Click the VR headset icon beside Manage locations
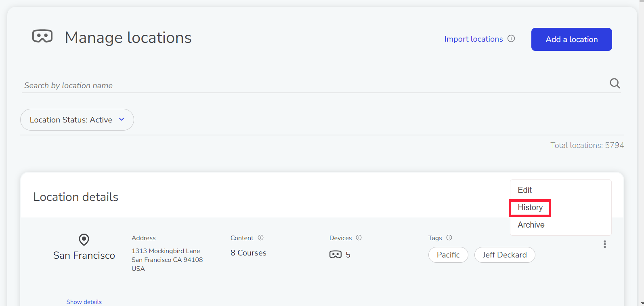Screen dimensions: 644x306 42,36
